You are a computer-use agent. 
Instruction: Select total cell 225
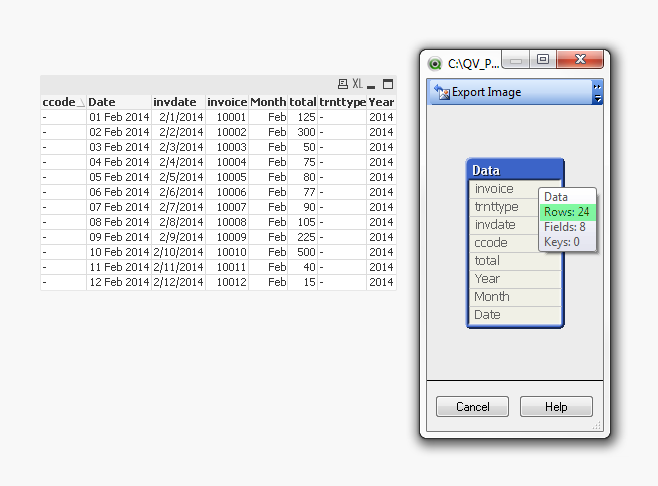click(x=303, y=237)
